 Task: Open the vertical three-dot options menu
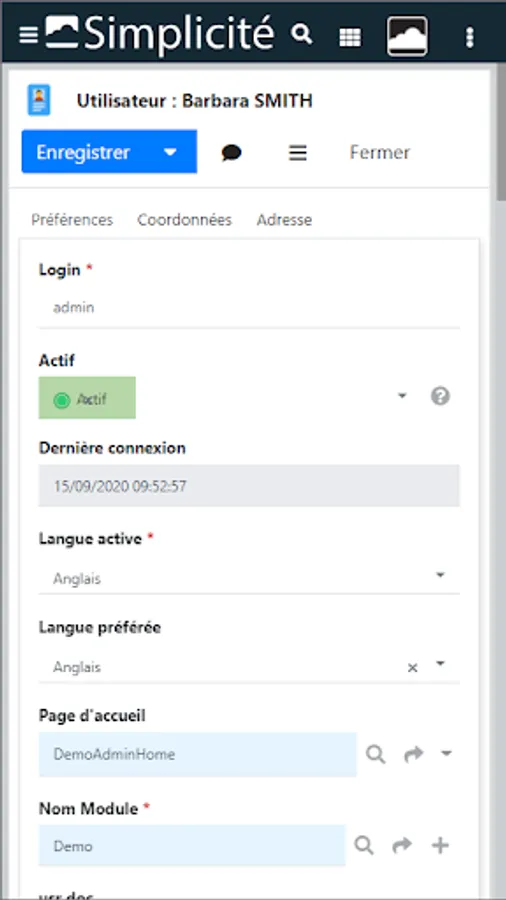click(x=470, y=37)
